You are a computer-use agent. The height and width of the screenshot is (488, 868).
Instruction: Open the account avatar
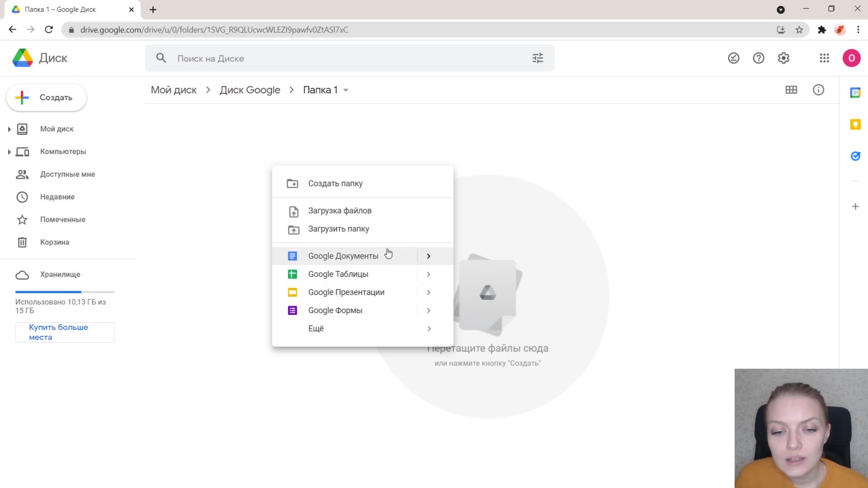(x=851, y=58)
